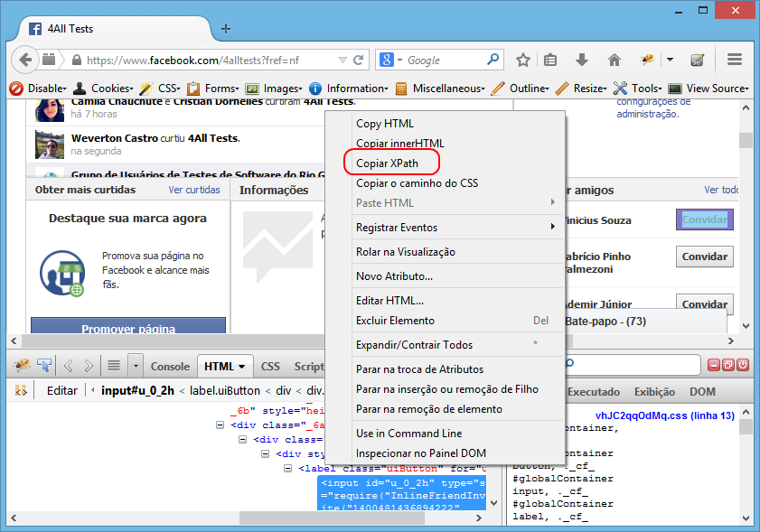Image resolution: width=760 pixels, height=532 pixels.
Task: Open the Miscellaneous toolbar menu
Action: tap(440, 89)
